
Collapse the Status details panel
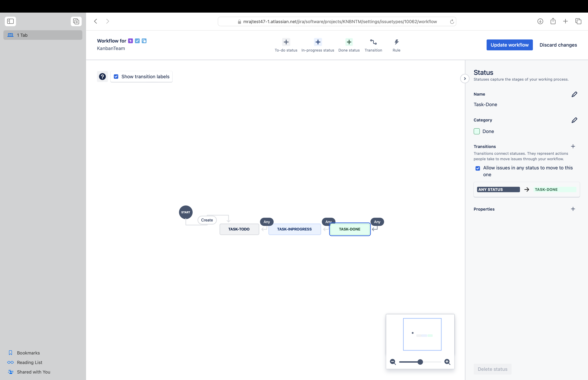click(465, 78)
